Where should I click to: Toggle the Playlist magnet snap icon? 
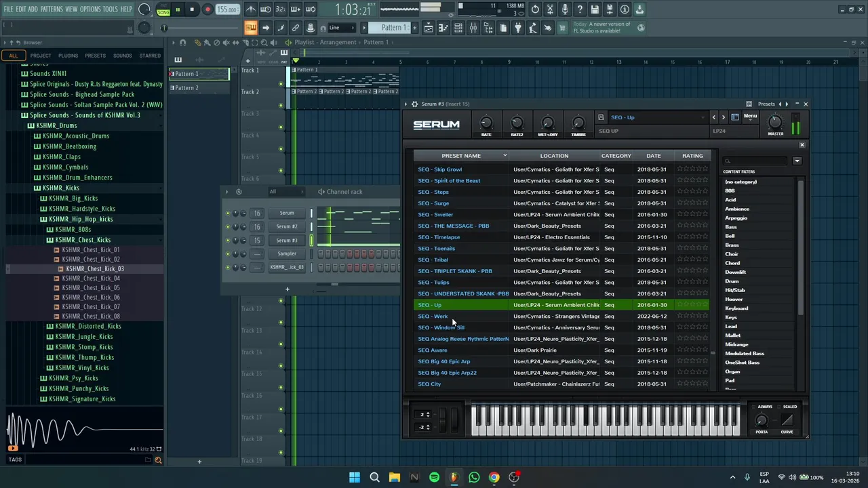click(x=182, y=42)
